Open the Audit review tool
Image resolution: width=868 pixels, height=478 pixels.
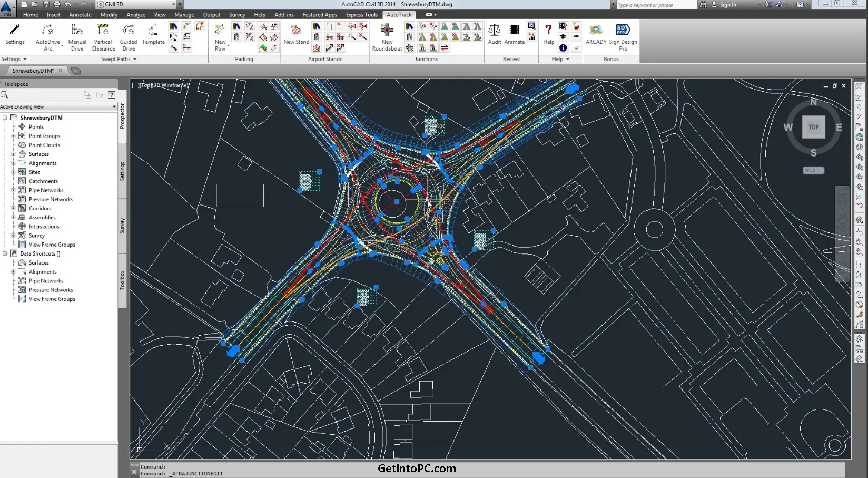click(x=494, y=31)
